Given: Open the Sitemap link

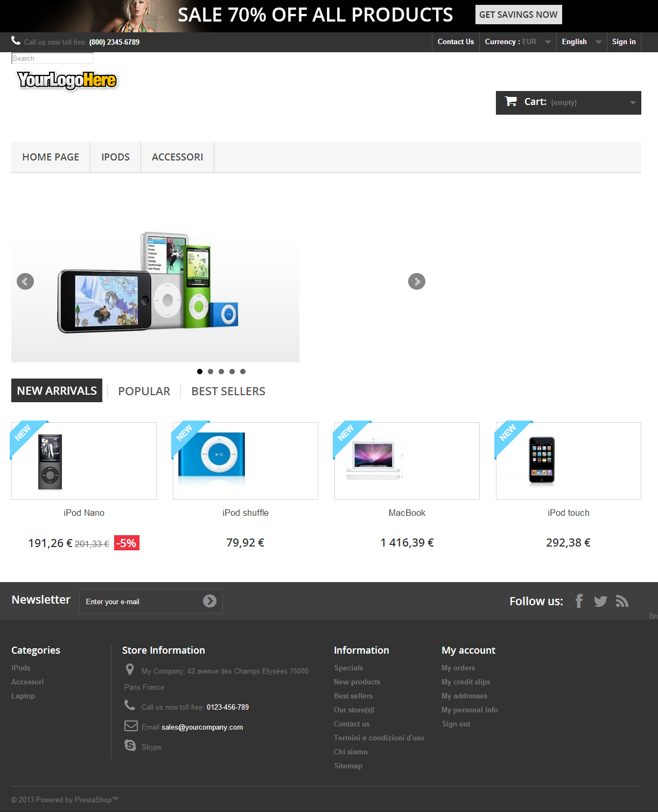Looking at the screenshot, I should tap(348, 766).
